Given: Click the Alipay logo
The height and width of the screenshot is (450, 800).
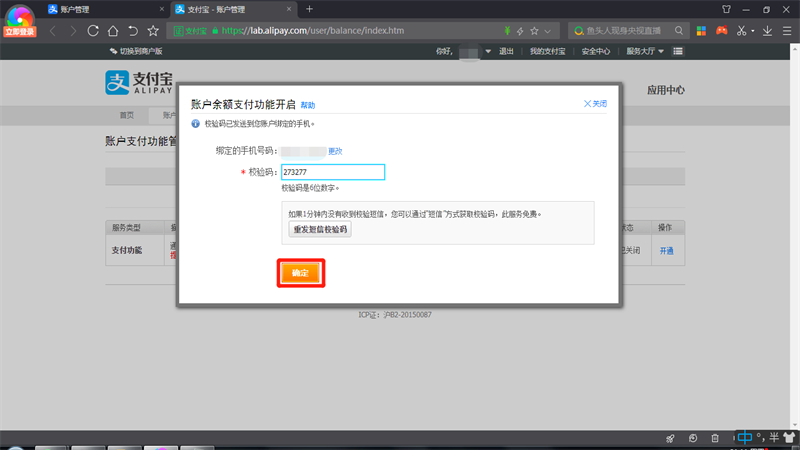Looking at the screenshot, I should 139,83.
